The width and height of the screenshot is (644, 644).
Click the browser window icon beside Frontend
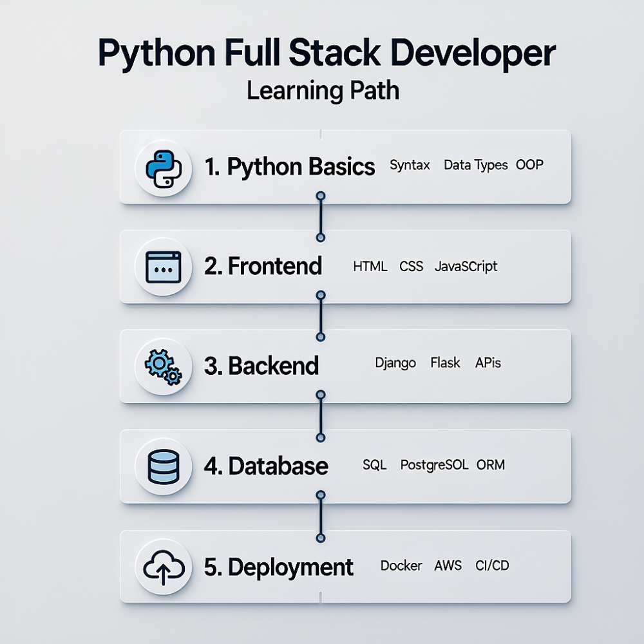(163, 266)
